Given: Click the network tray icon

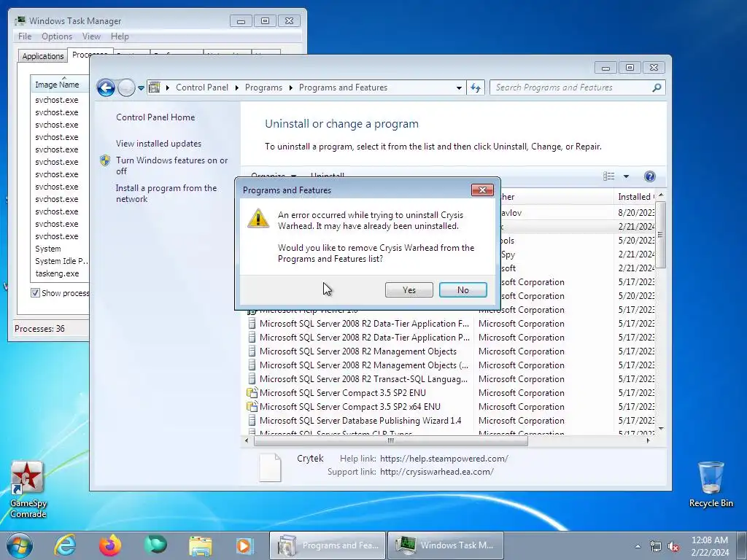Looking at the screenshot, I should (x=656, y=546).
